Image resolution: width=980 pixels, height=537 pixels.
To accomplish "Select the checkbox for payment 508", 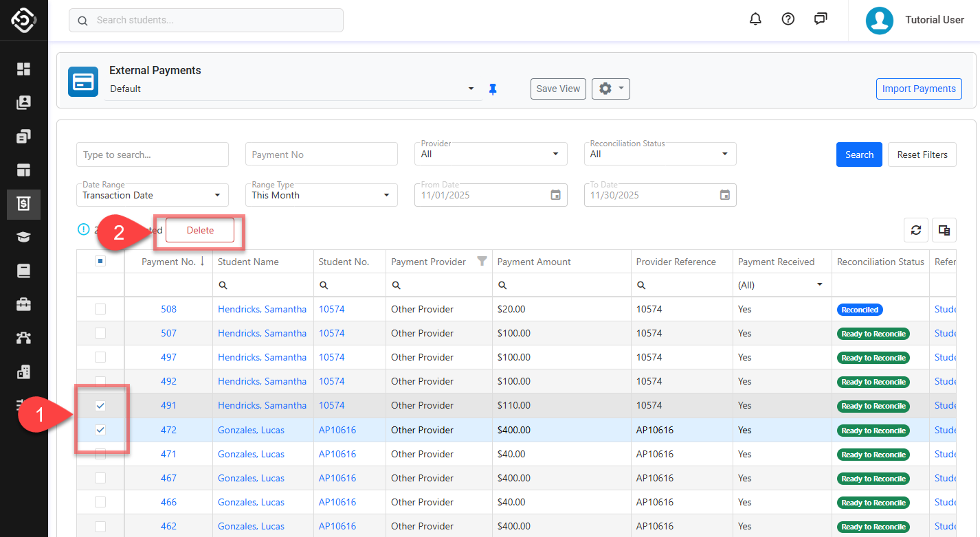I will pos(100,309).
